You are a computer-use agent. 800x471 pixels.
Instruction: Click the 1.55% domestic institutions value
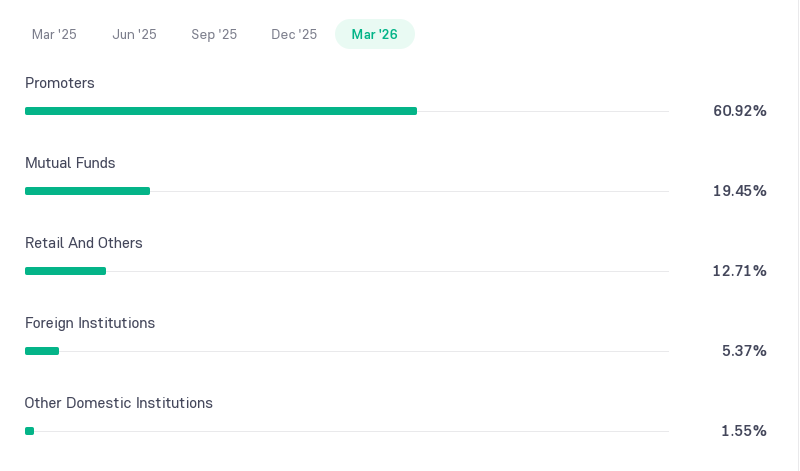click(743, 431)
